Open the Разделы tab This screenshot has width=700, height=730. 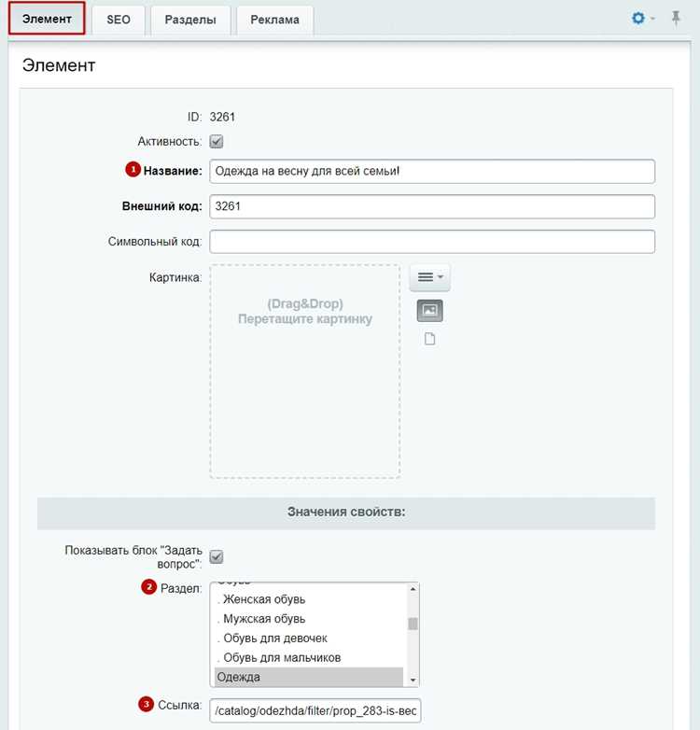click(x=190, y=20)
